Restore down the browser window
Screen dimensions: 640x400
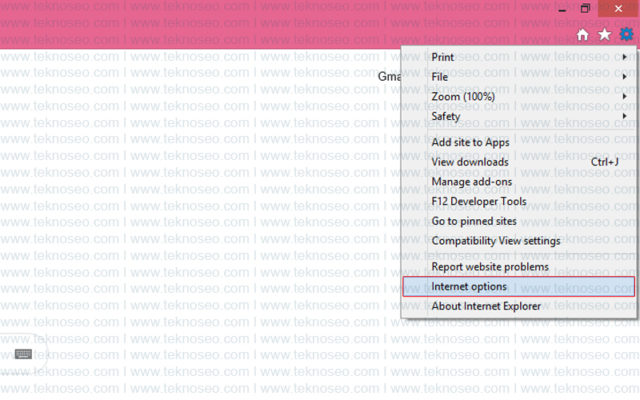(585, 9)
